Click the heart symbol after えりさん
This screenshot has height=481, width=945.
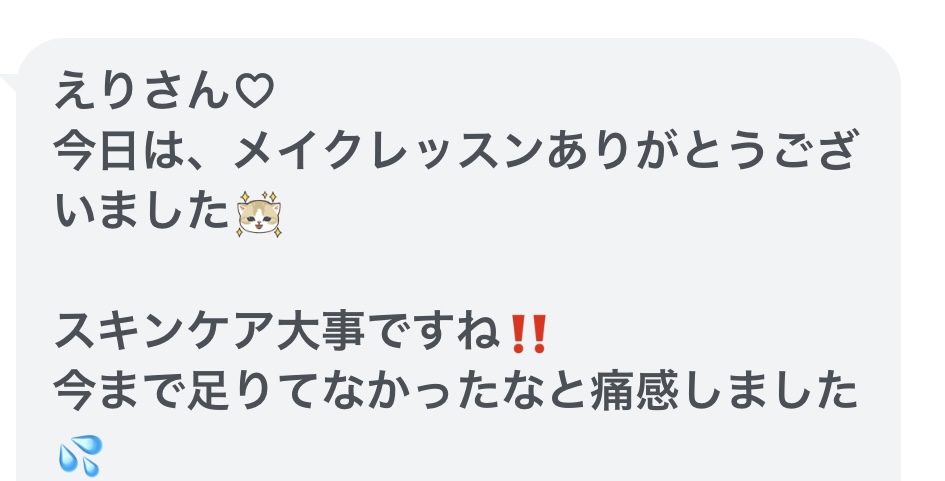point(254,91)
